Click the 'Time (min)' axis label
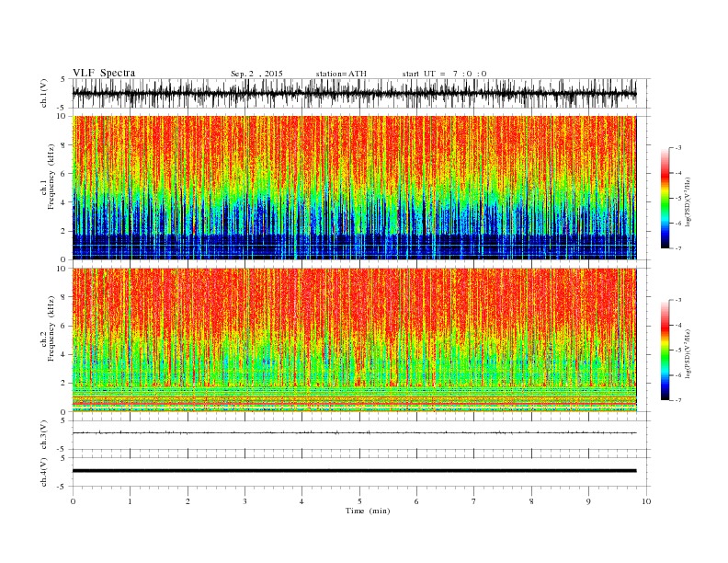Screen dimensions: 728x563 [368, 511]
